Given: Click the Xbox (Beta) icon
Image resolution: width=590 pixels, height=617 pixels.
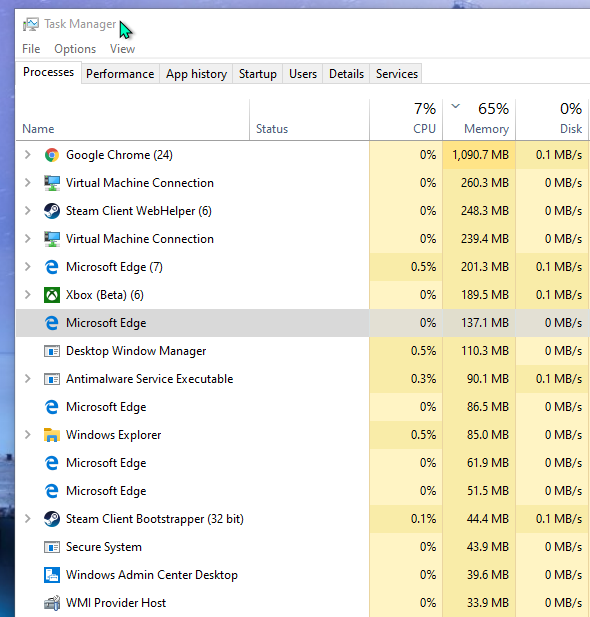Looking at the screenshot, I should point(52,295).
